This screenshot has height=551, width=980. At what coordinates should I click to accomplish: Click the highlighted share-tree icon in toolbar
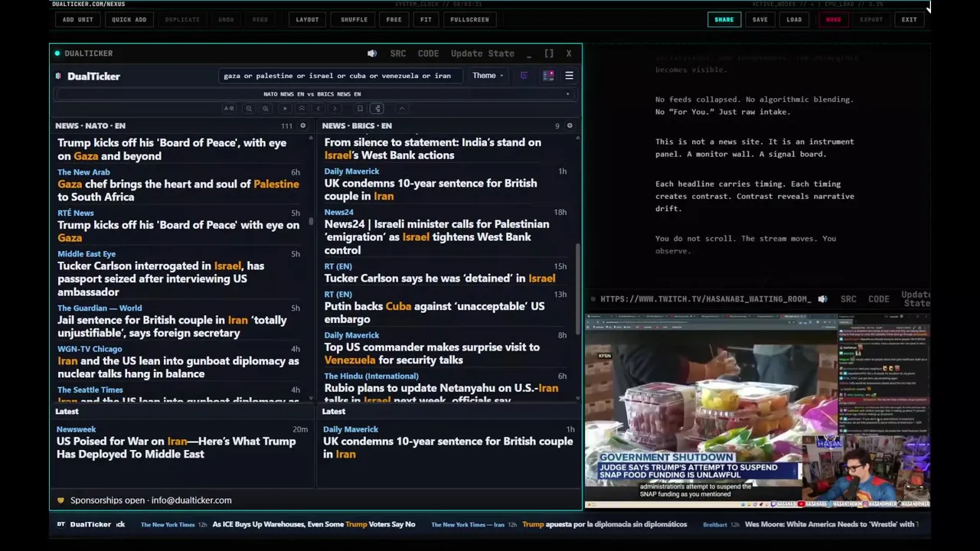(x=377, y=109)
